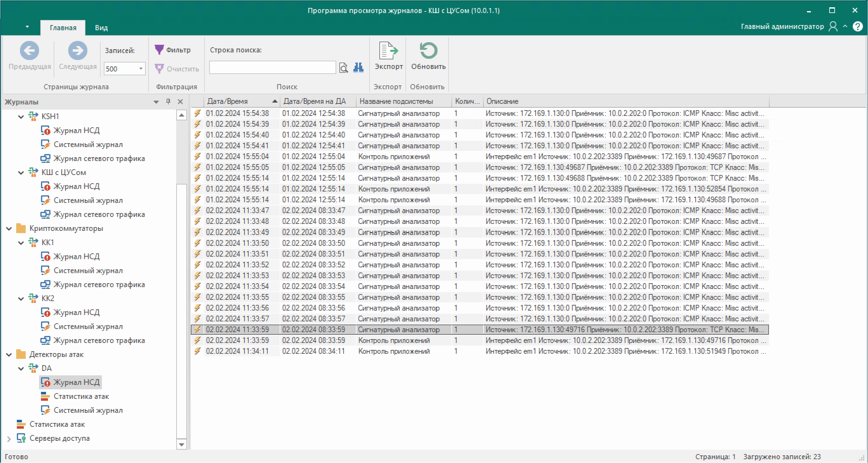Image resolution: width=868 pixels, height=463 pixels.
Task: Click the magnifier icon beside the search box
Action: [x=344, y=68]
